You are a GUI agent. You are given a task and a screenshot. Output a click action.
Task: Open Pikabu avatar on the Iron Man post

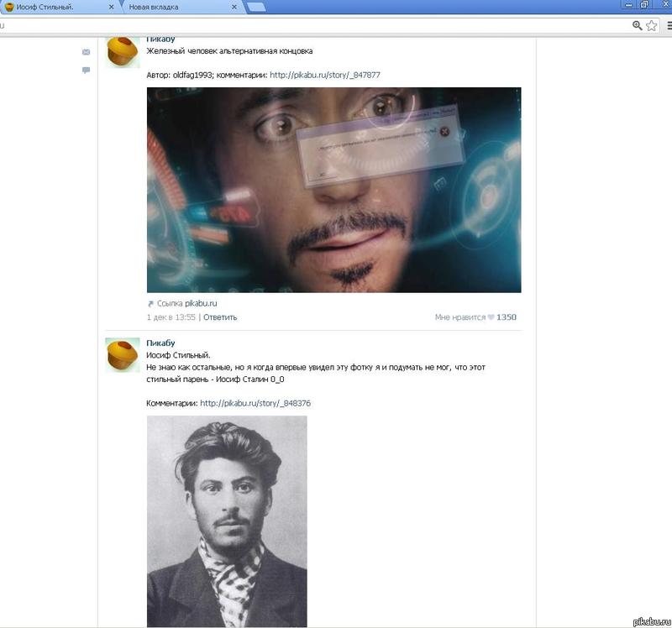click(123, 51)
